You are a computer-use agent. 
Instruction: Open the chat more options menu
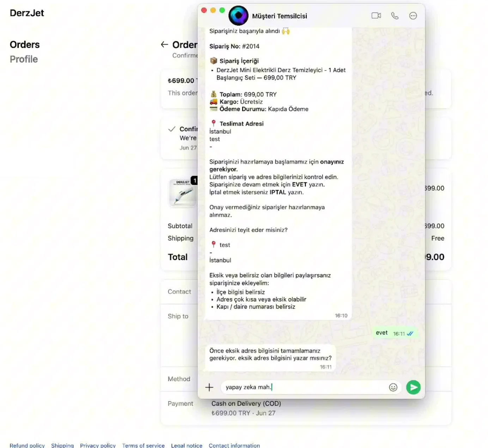[413, 16]
